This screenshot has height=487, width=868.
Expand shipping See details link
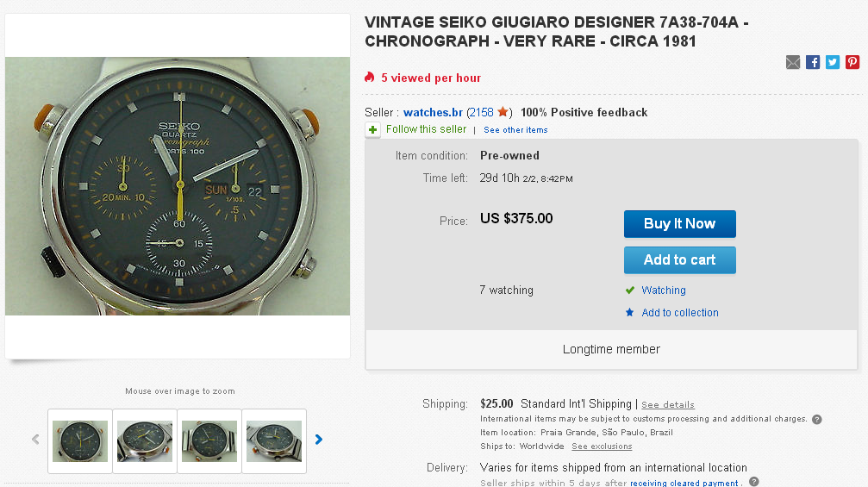pos(667,405)
